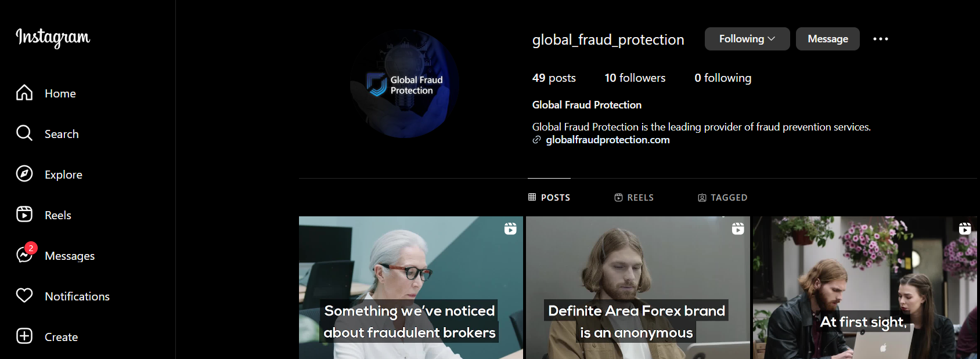Open the three-dot profile options menu

(880, 39)
